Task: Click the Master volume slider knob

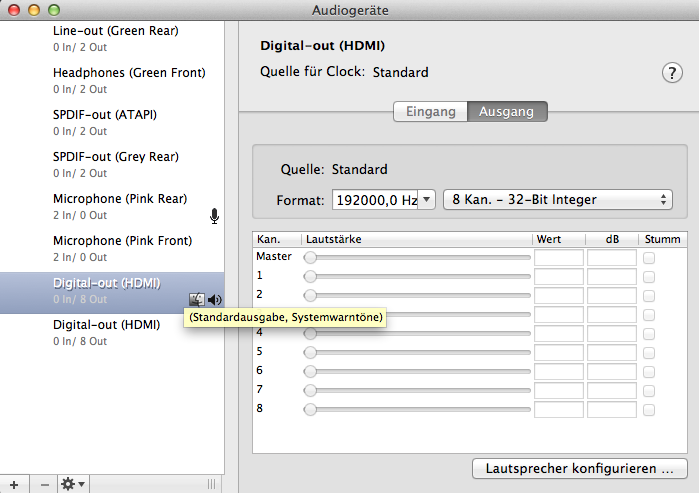Action: pyautogui.click(x=310, y=257)
